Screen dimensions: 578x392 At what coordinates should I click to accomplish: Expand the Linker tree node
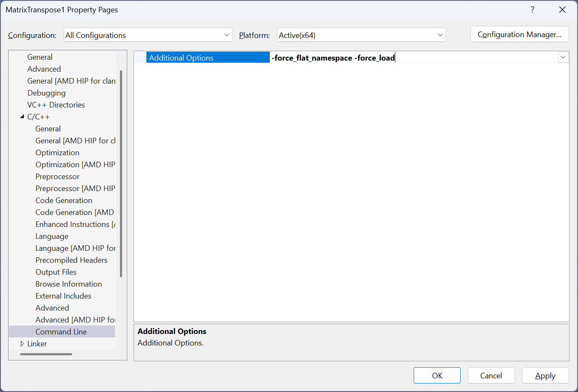pos(22,344)
